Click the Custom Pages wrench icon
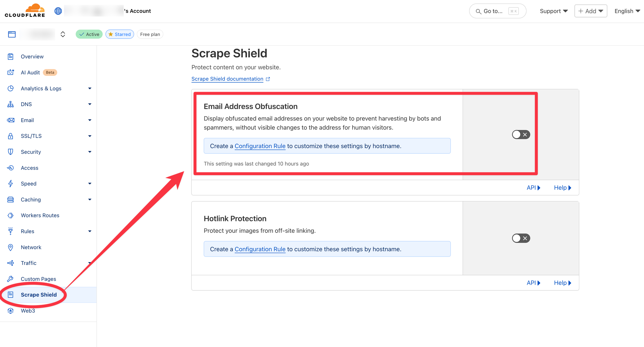Screen dimensions: 644x347 pyautogui.click(x=11, y=279)
